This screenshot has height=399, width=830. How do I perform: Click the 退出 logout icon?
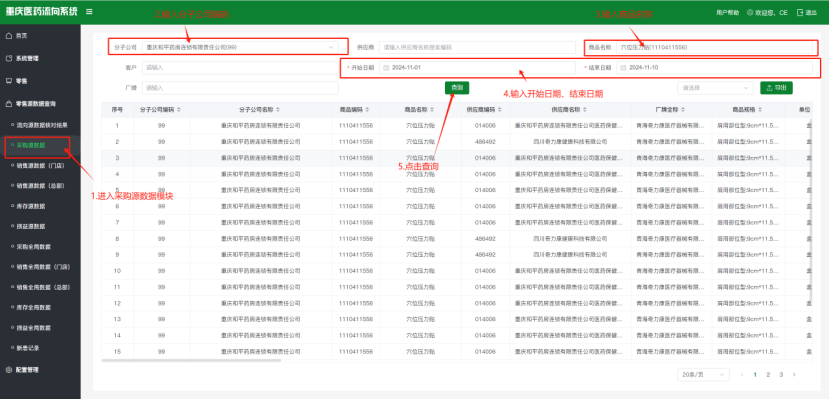(x=800, y=12)
